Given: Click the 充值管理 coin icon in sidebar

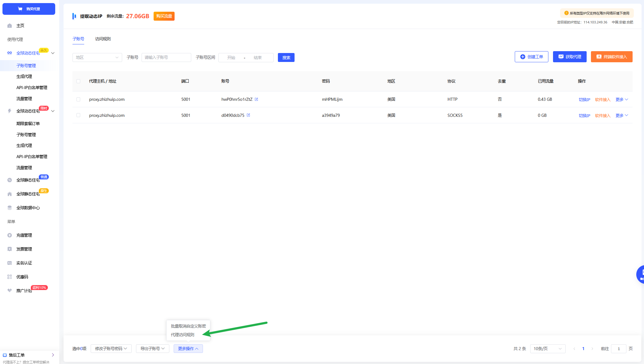Looking at the screenshot, I should [x=10, y=235].
